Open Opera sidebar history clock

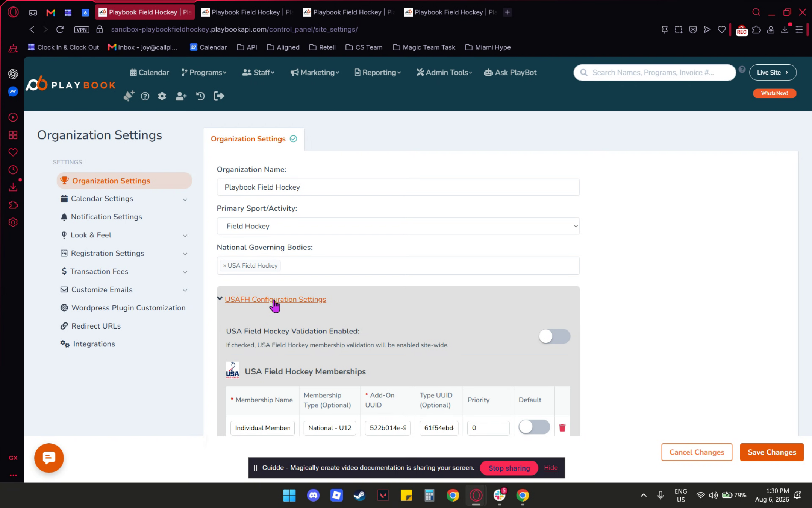(x=13, y=170)
